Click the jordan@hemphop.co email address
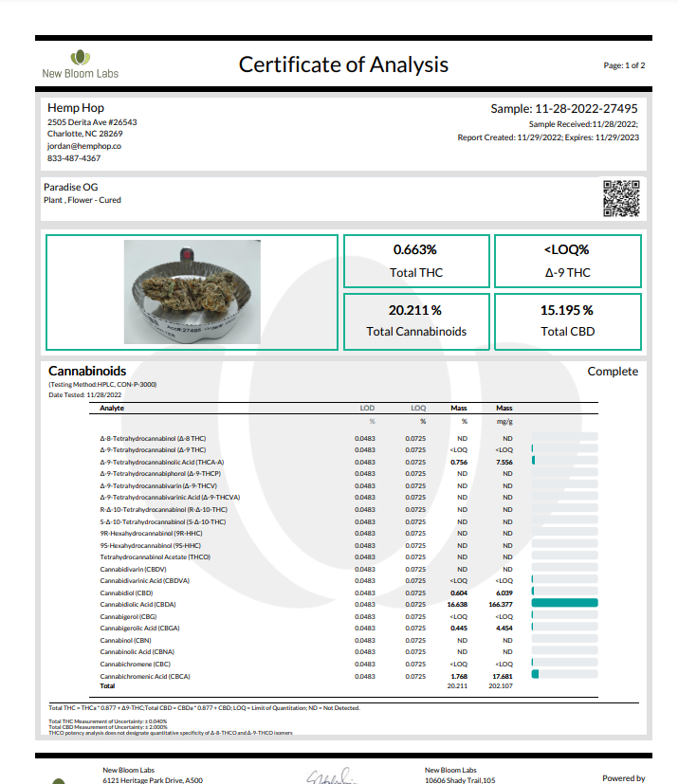Image resolution: width=678 pixels, height=784 pixels. [x=84, y=146]
